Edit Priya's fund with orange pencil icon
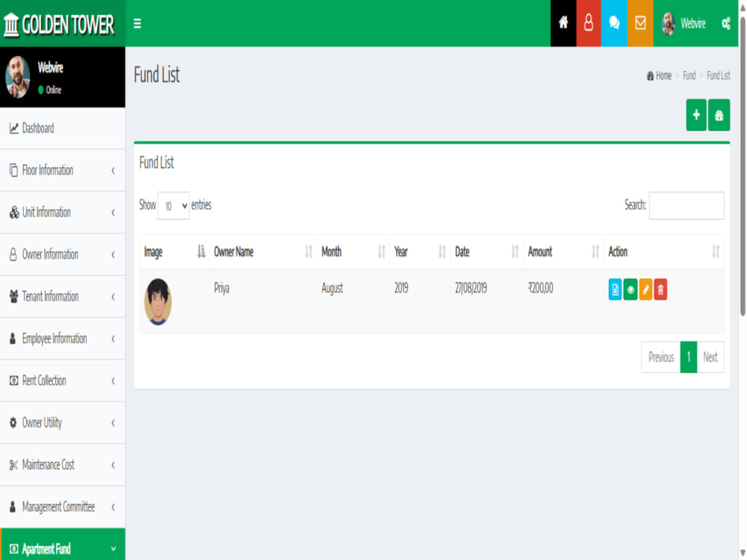 click(645, 290)
